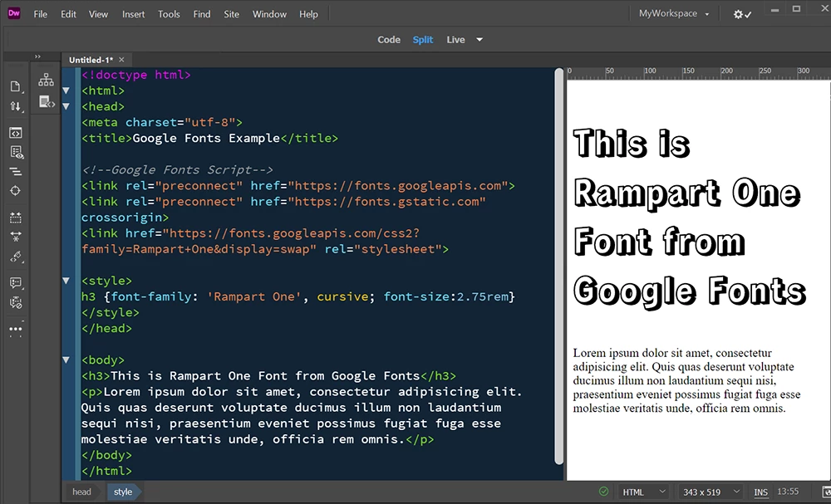Open the File Management up-down arrows icon
The width and height of the screenshot is (831, 504).
click(x=15, y=106)
